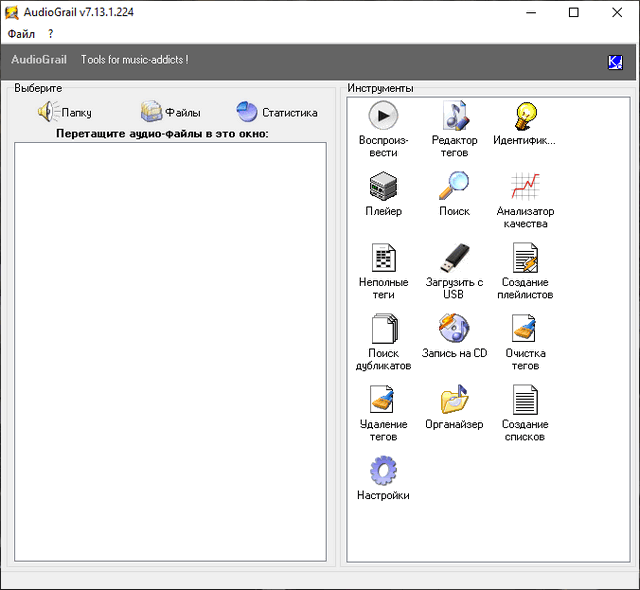Viewport: 640px width, 590px height.
Task: Open Анализатор качества chart icon
Action: [525, 186]
